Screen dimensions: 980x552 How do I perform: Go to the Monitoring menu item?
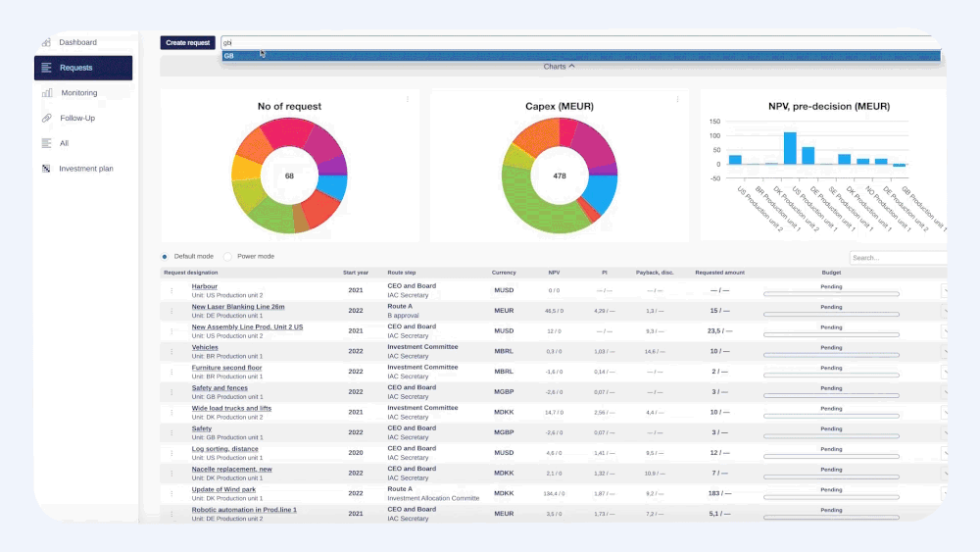click(x=79, y=92)
